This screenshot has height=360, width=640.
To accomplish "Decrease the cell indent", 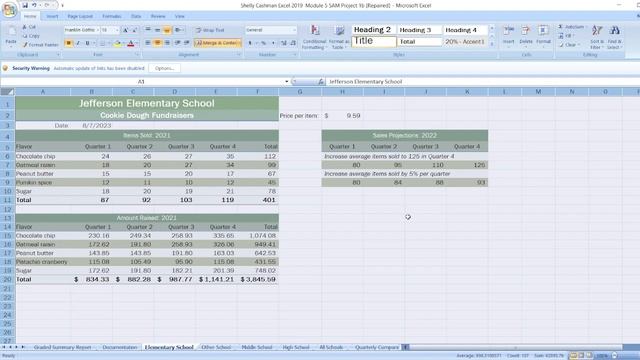I will (178, 43).
